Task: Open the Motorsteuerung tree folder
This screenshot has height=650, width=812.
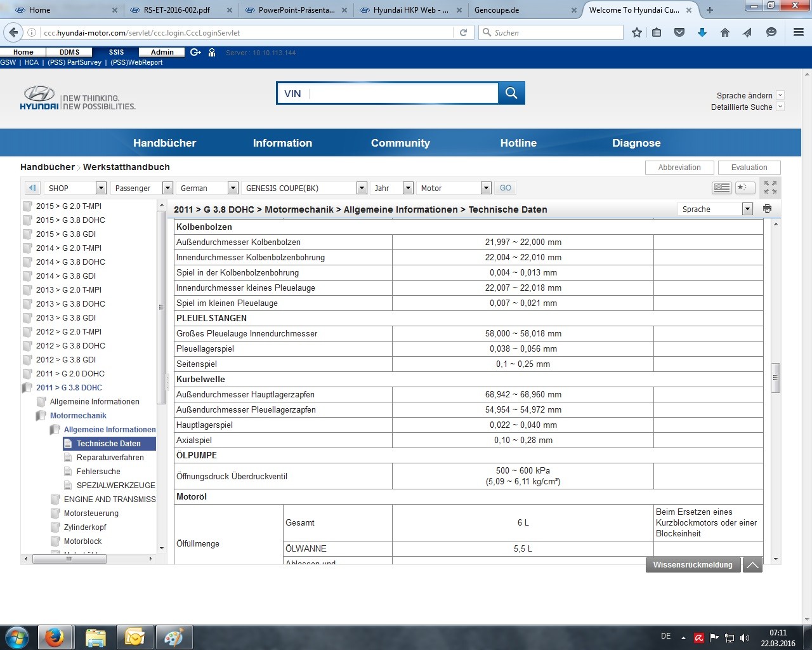Action: pyautogui.click(x=91, y=514)
